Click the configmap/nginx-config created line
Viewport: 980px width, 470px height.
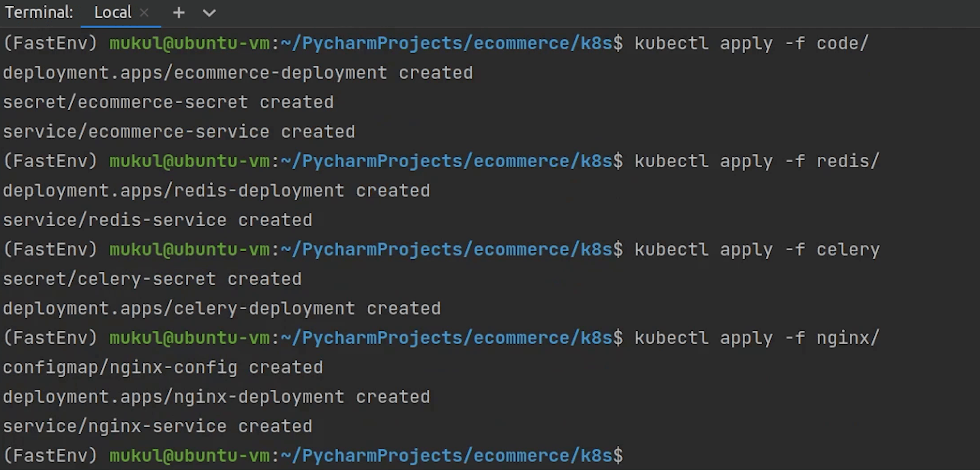pyautogui.click(x=163, y=368)
